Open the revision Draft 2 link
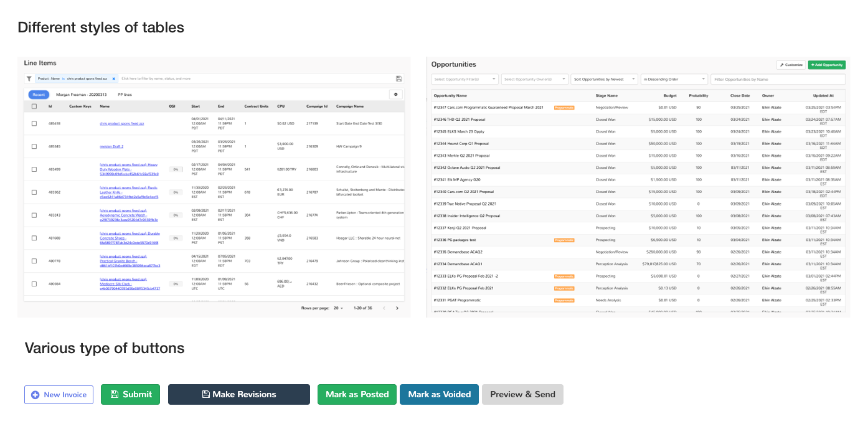The height and width of the screenshot is (434, 868). pos(111,146)
